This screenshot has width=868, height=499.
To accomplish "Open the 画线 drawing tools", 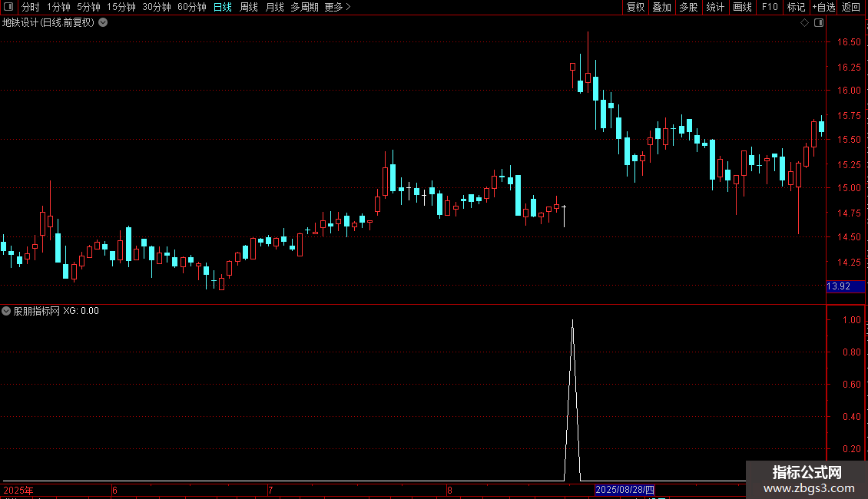I will click(x=742, y=7).
